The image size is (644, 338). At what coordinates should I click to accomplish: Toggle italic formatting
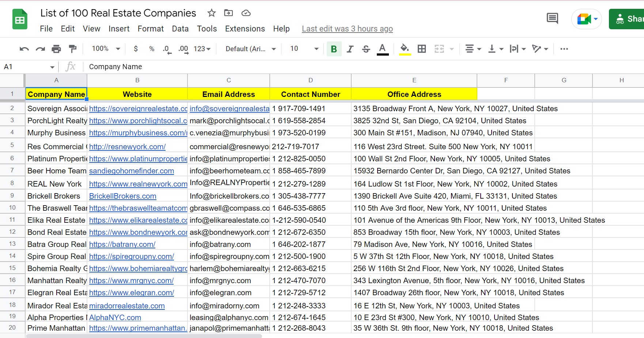click(350, 49)
